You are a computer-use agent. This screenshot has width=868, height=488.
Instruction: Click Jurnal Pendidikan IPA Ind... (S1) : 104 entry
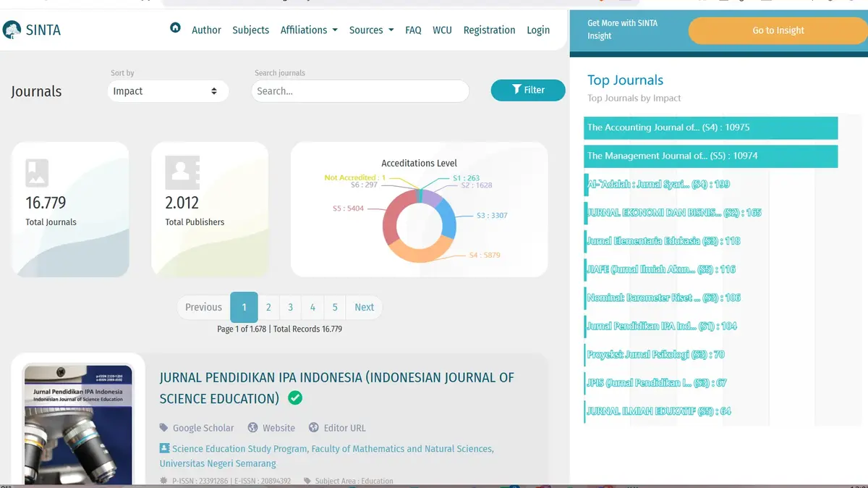(660, 327)
